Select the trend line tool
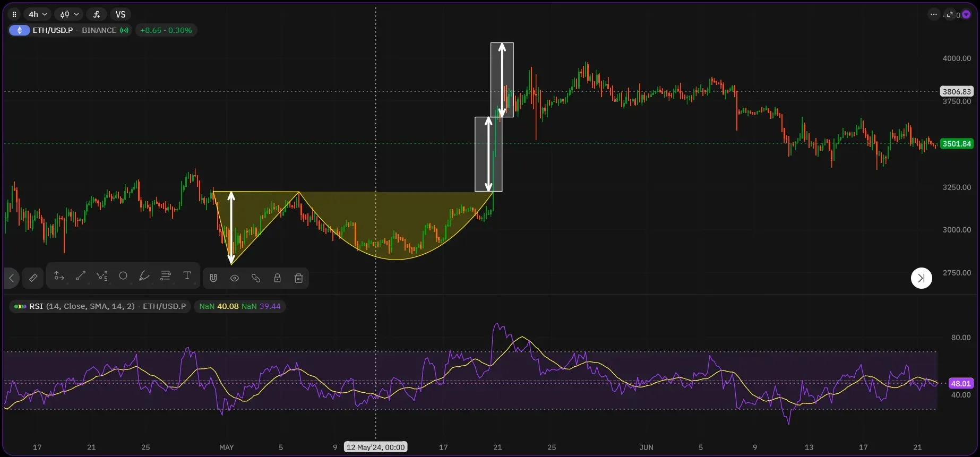The width and height of the screenshot is (980, 457). pos(81,276)
